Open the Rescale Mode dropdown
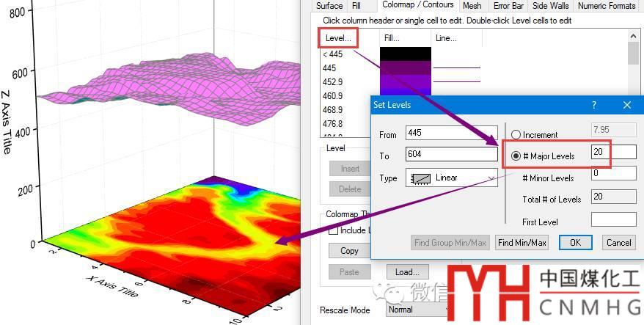644x325 pixels. tap(418, 310)
